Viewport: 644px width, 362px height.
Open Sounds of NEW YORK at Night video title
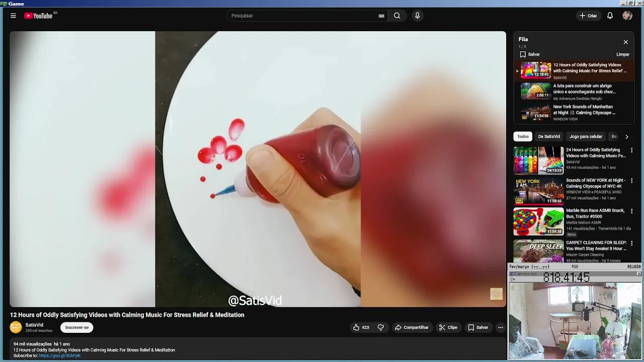tap(596, 183)
